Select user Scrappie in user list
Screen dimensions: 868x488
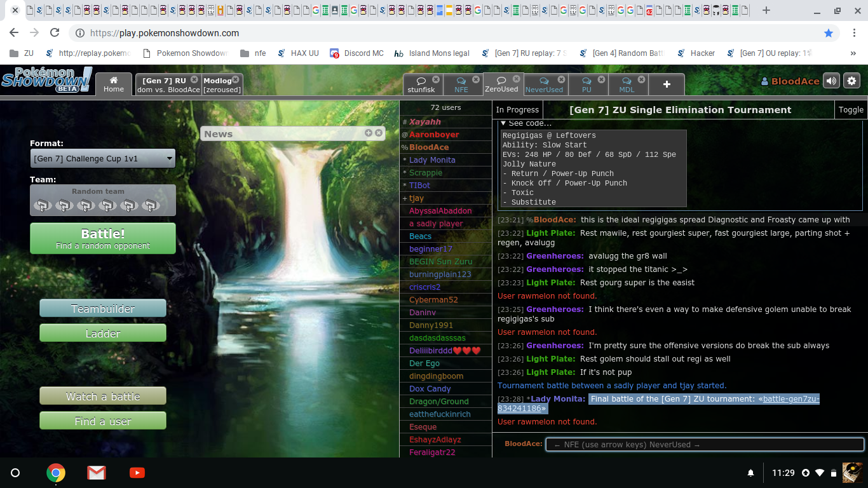coord(445,173)
